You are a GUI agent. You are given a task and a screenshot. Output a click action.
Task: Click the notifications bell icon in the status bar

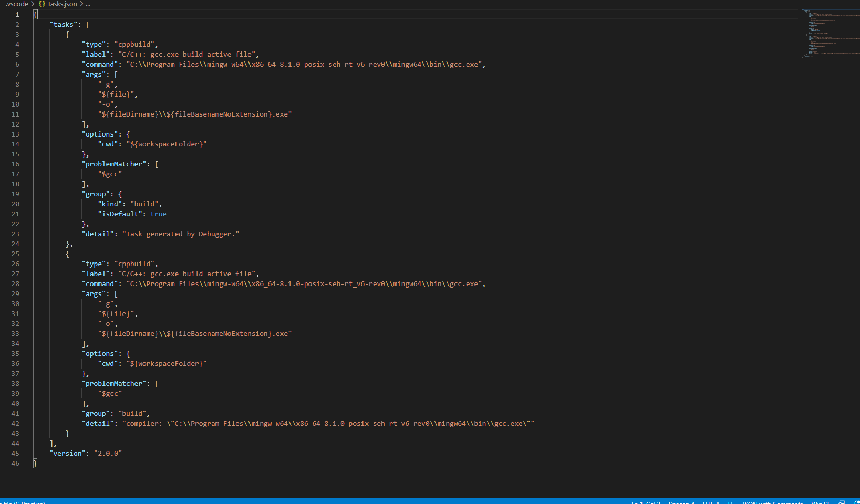pyautogui.click(x=856, y=501)
